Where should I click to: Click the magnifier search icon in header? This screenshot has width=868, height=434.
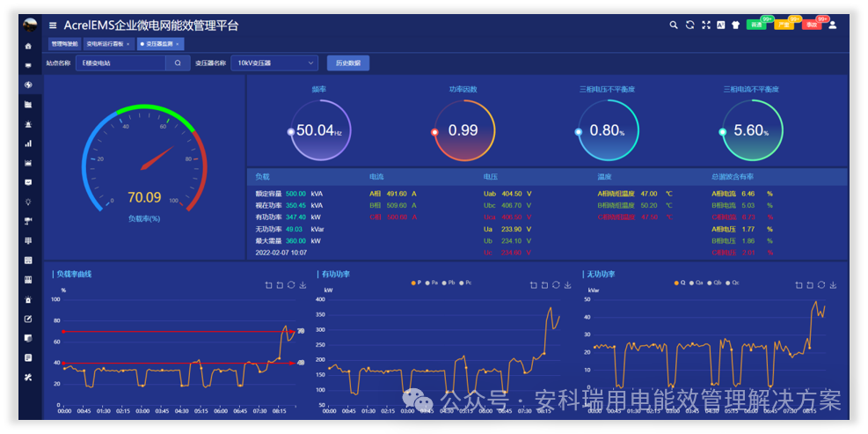[674, 25]
